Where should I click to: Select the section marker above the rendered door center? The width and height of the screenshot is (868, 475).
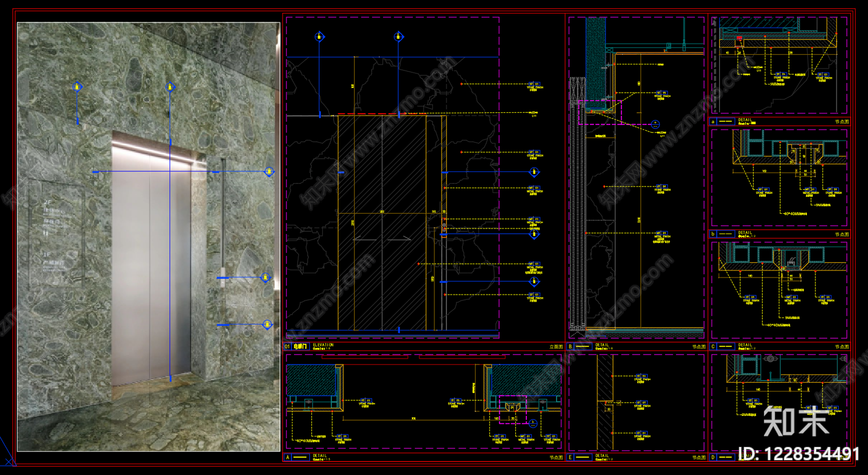170,87
